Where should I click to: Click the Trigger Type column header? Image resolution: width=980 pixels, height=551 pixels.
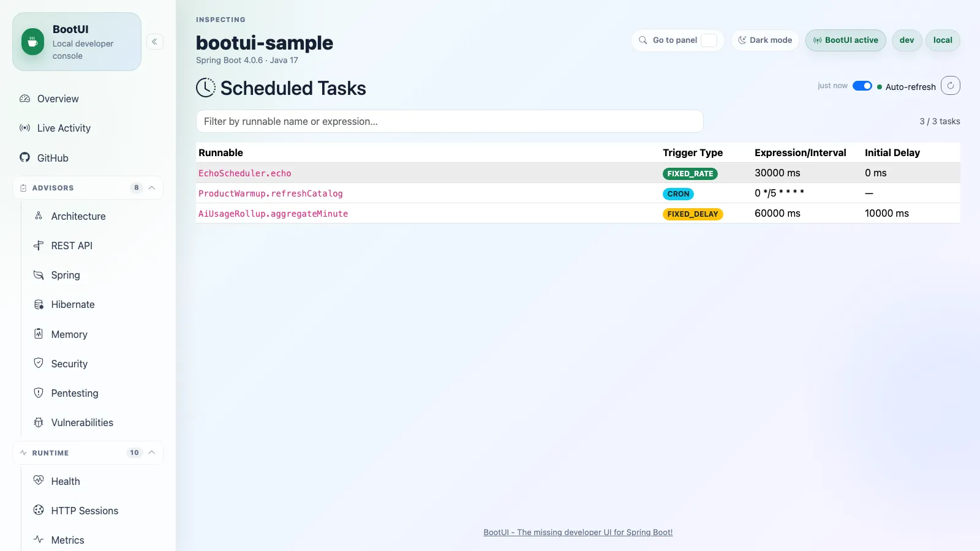693,152
